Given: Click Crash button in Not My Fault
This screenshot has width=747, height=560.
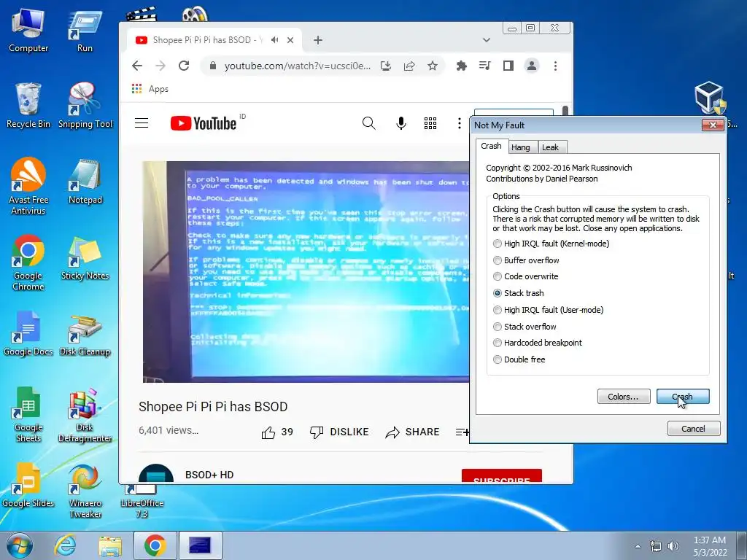Looking at the screenshot, I should pos(683,396).
